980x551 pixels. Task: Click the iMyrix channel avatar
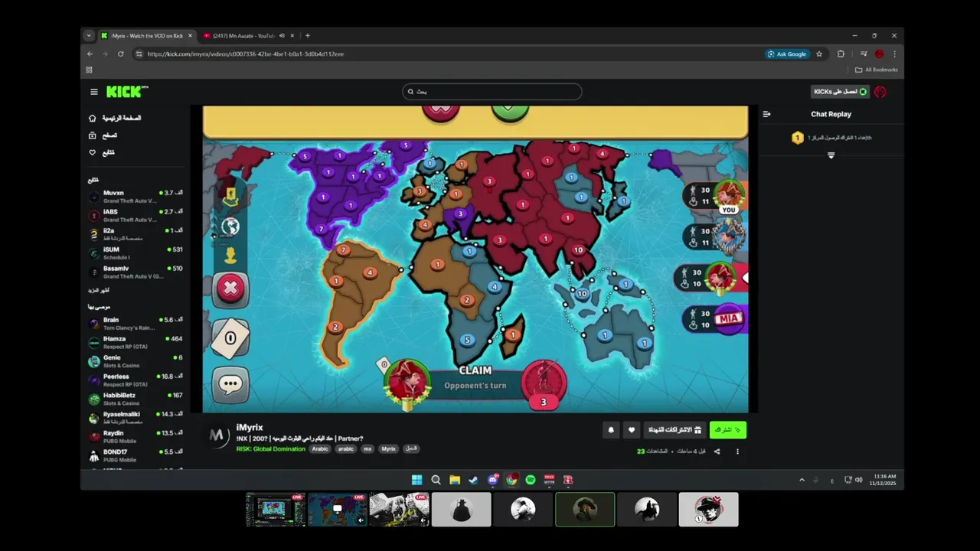[x=218, y=435]
